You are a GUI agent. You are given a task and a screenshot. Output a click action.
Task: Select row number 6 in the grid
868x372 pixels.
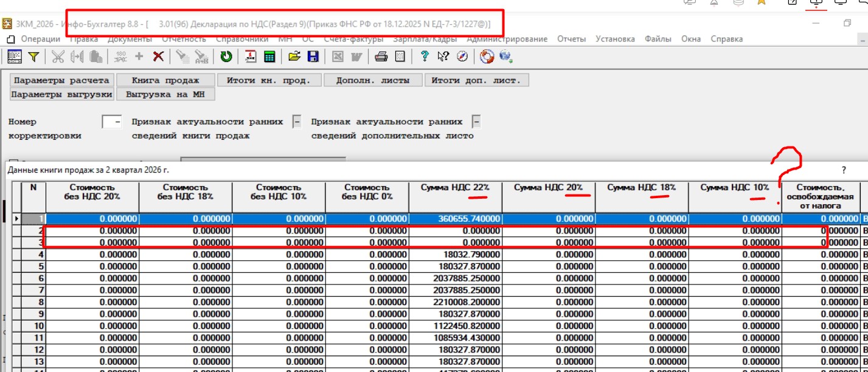point(33,278)
